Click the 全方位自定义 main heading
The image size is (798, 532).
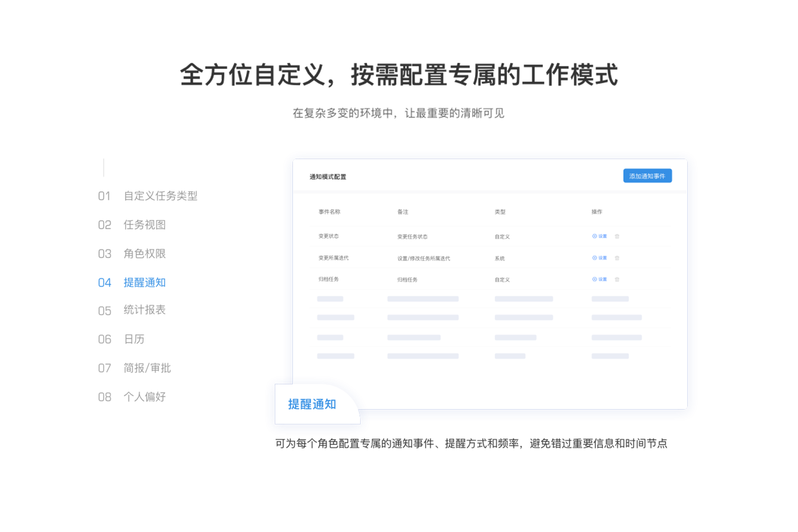coord(399,74)
